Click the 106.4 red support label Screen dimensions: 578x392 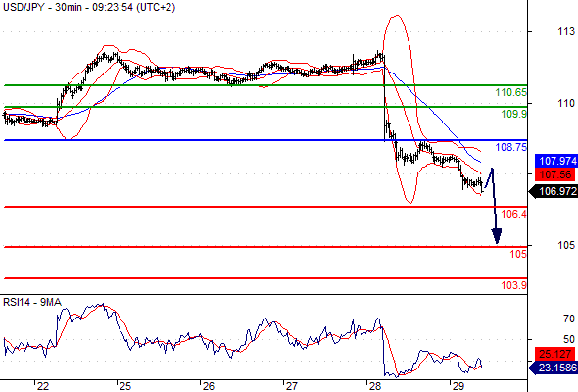point(514,214)
